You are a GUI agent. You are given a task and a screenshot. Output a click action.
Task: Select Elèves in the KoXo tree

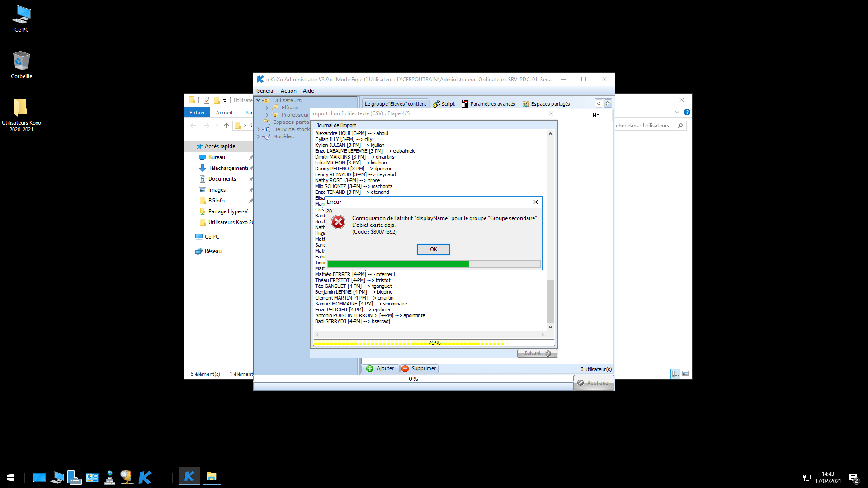[290, 108]
